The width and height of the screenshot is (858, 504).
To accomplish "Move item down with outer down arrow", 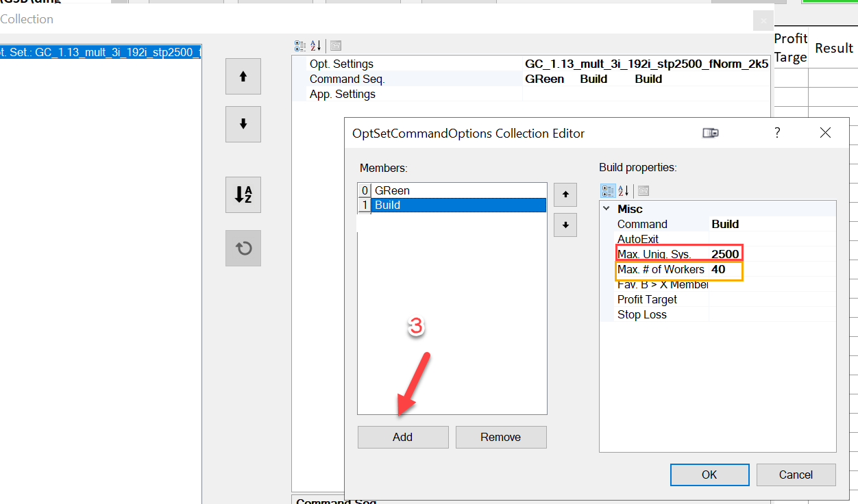I will (x=243, y=124).
